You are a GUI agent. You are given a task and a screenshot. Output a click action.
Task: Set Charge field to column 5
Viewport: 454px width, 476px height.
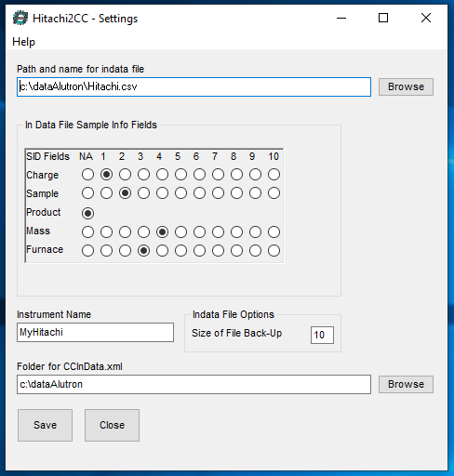point(180,175)
